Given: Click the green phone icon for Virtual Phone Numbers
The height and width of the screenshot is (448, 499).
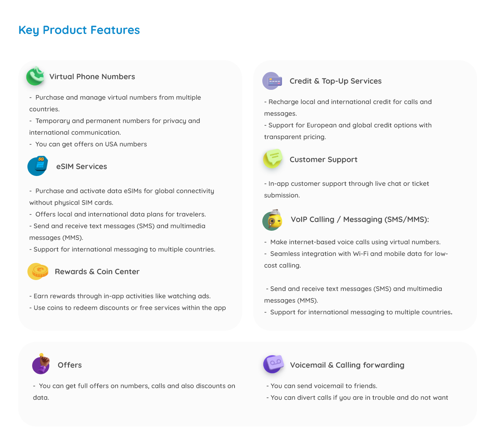Looking at the screenshot, I should pos(35,76).
